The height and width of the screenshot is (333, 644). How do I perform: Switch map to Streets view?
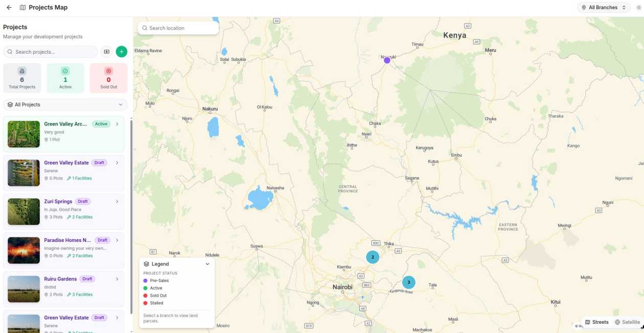(597, 322)
